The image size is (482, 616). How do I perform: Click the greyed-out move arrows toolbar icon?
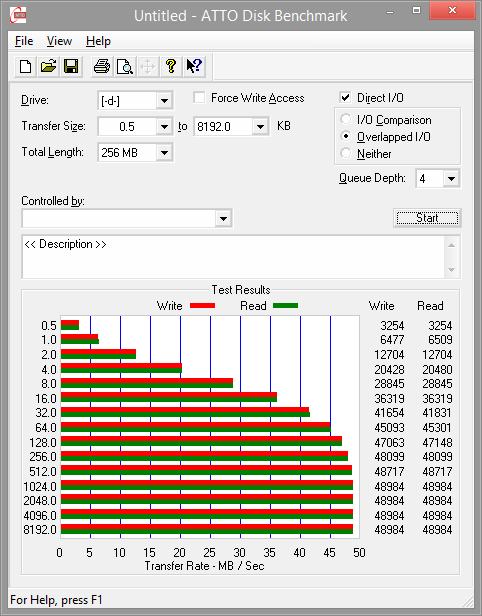point(148,66)
